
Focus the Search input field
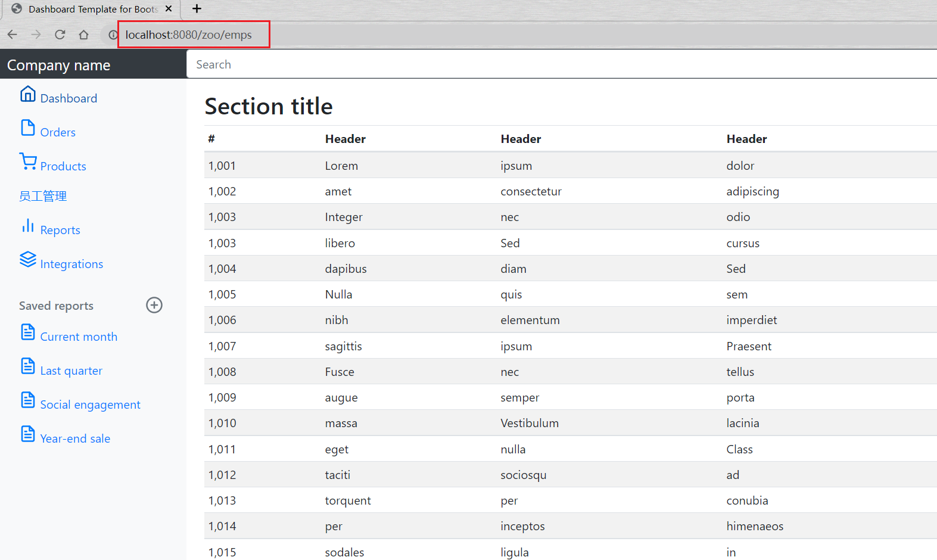pos(560,64)
